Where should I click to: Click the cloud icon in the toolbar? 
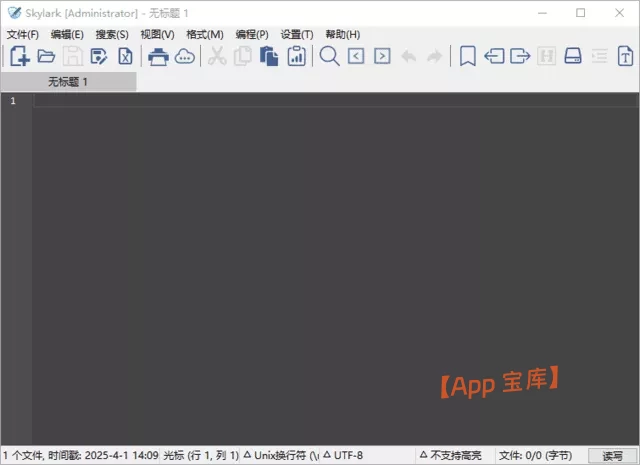[x=185, y=57]
